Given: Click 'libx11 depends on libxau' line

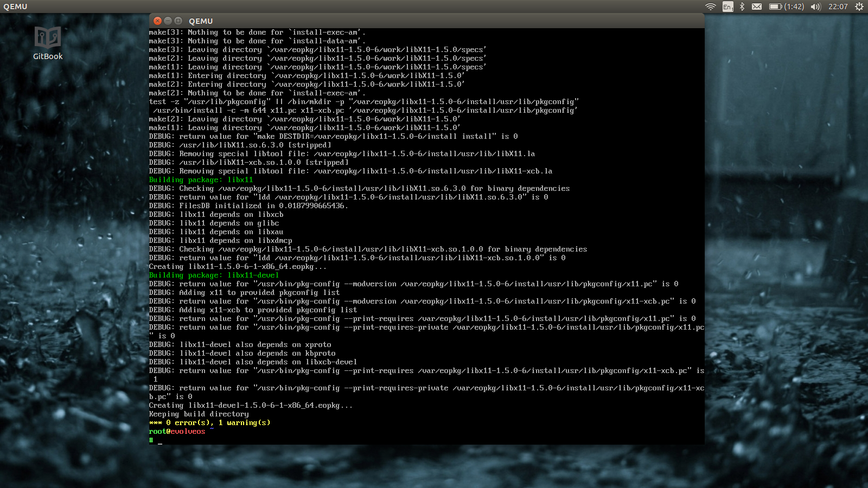Looking at the screenshot, I should click(x=216, y=232).
